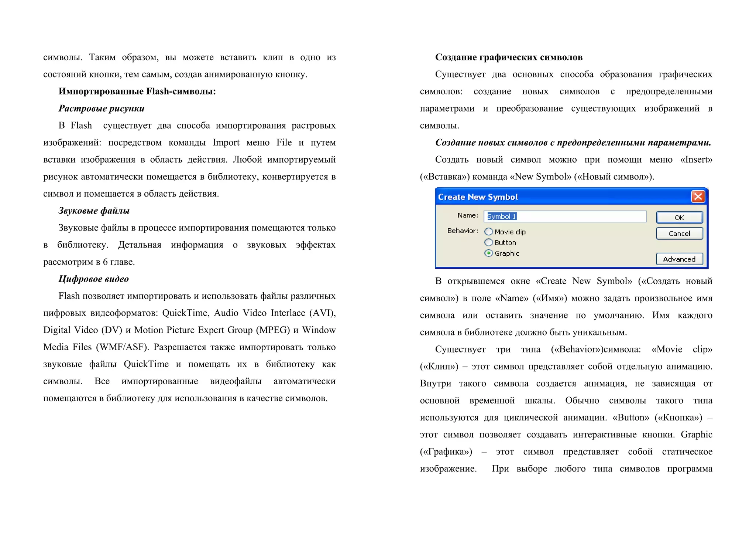This screenshot has height=535, width=756.
Task: Click heading Импортированные Flash-символы
Action: coord(137,91)
